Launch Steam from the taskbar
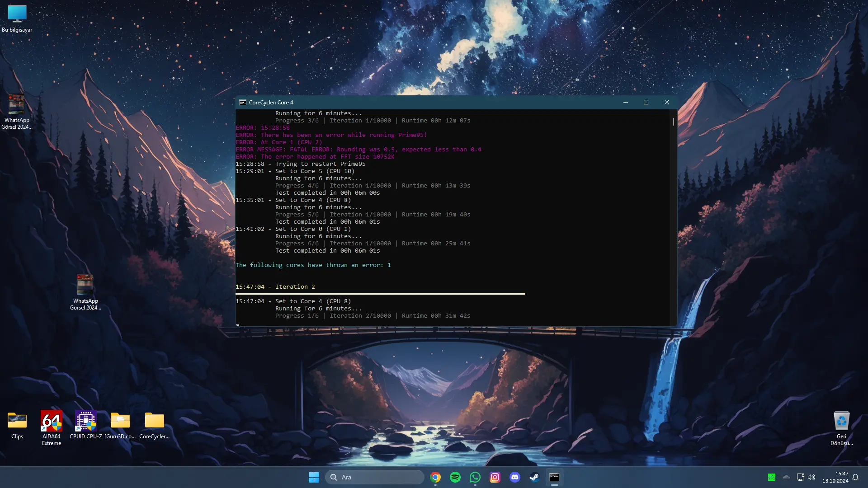 coord(534,477)
